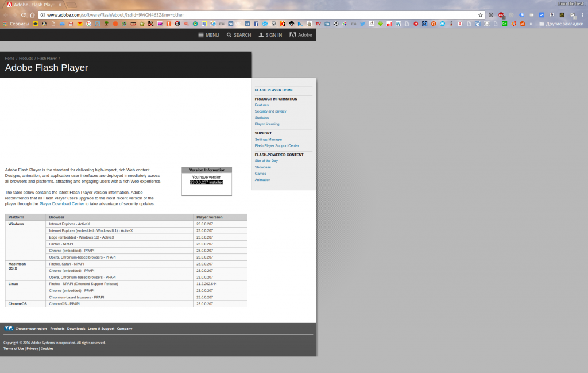Open the Player Download Center link

(61, 204)
